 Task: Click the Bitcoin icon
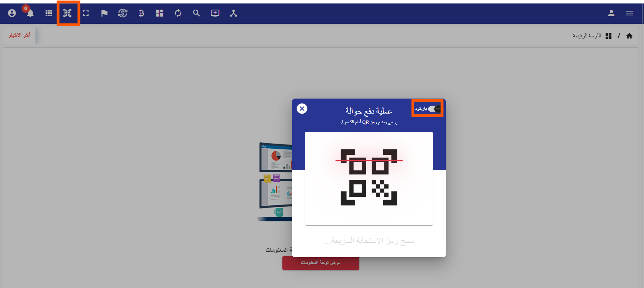point(141,13)
